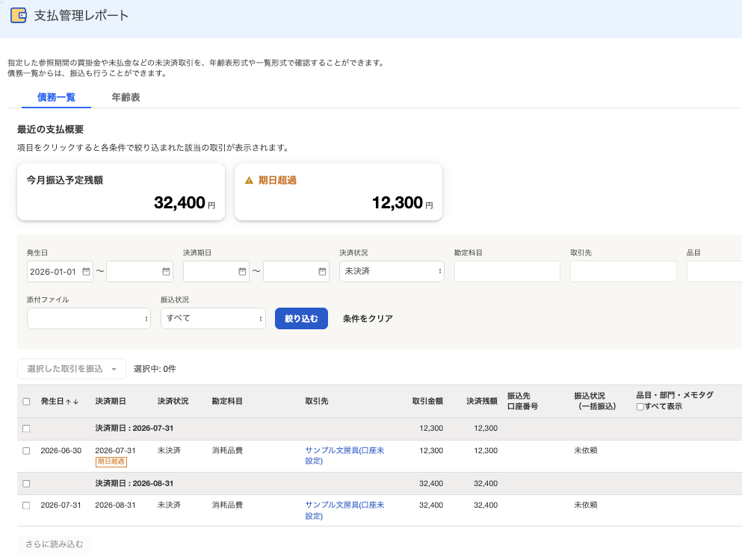Click the 取引金額 column header
The height and width of the screenshot is (560, 742).
pyautogui.click(x=427, y=401)
